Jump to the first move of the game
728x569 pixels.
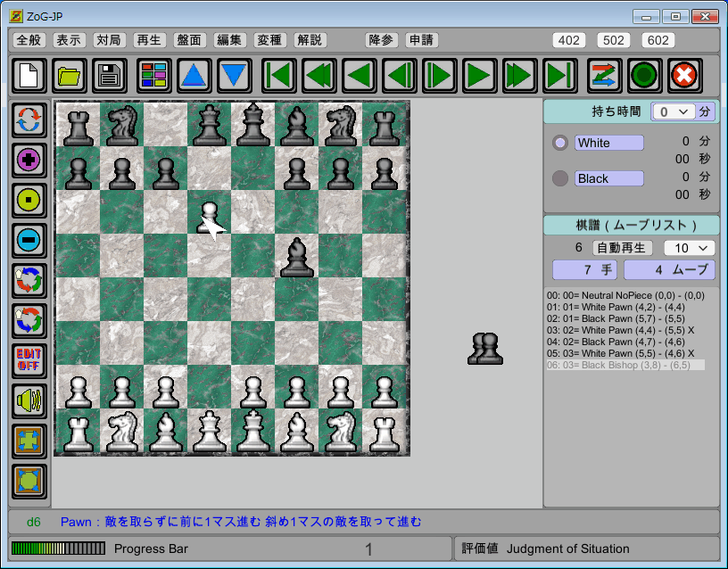[278, 75]
